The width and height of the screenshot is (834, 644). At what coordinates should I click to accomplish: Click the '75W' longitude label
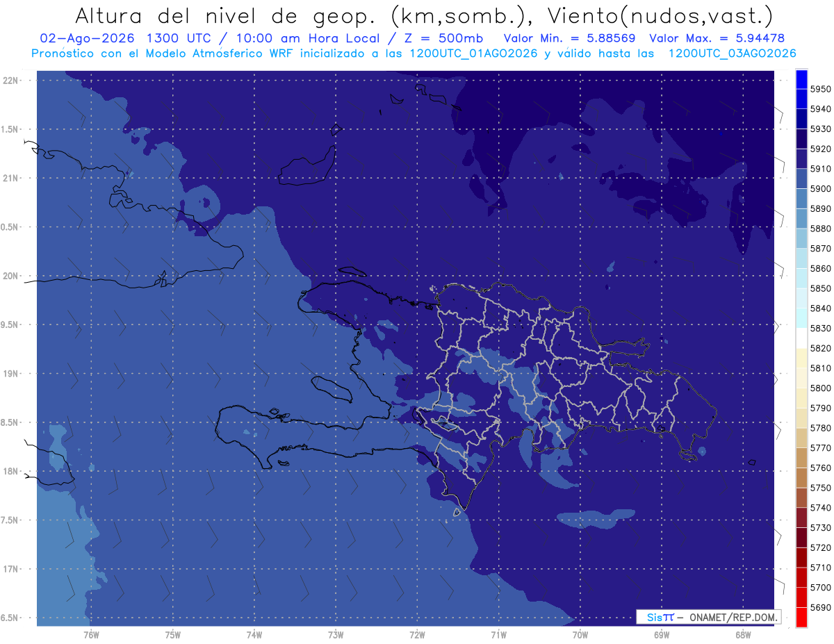173,634
